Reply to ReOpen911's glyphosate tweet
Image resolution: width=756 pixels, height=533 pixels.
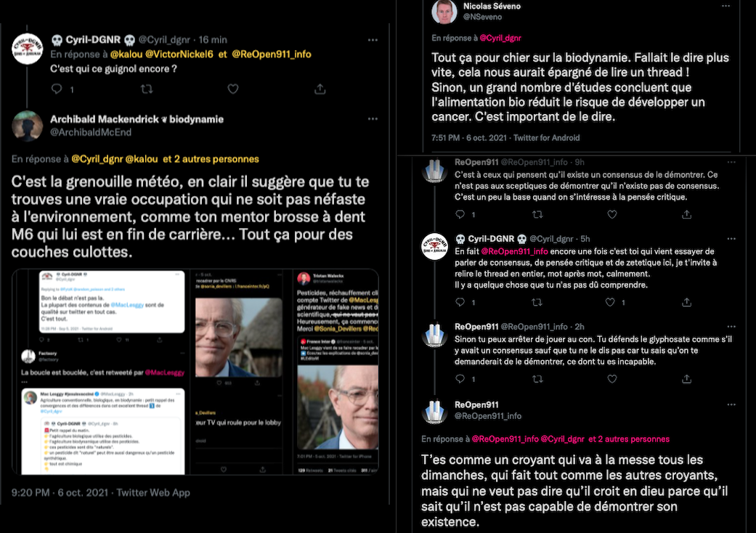[460, 379]
